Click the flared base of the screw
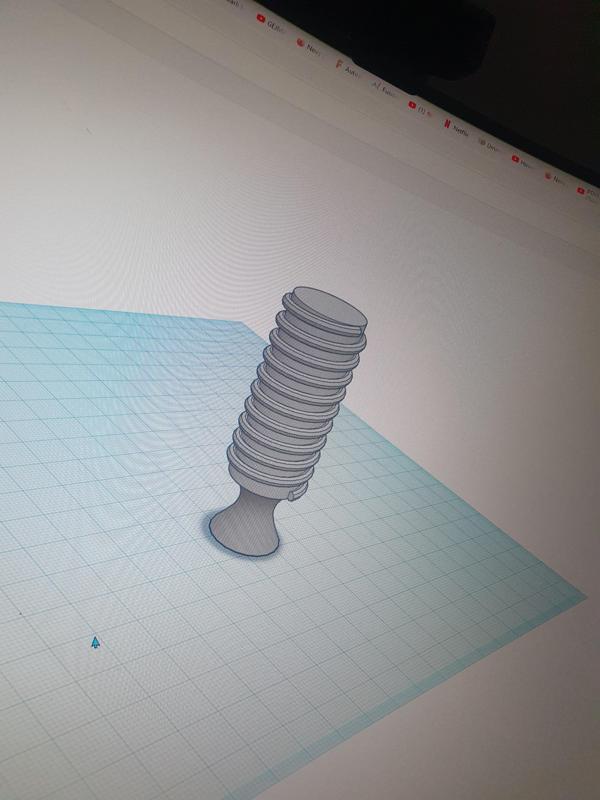Viewport: 600px width, 800px height. [245, 528]
